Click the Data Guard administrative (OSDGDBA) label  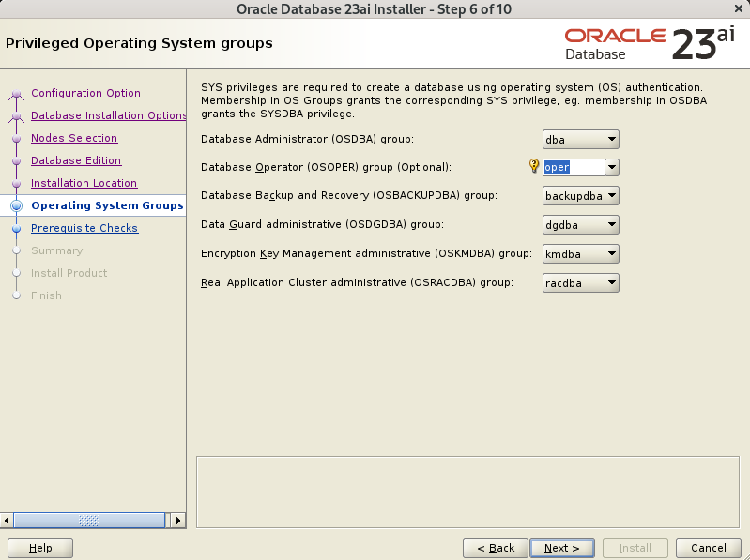click(322, 224)
